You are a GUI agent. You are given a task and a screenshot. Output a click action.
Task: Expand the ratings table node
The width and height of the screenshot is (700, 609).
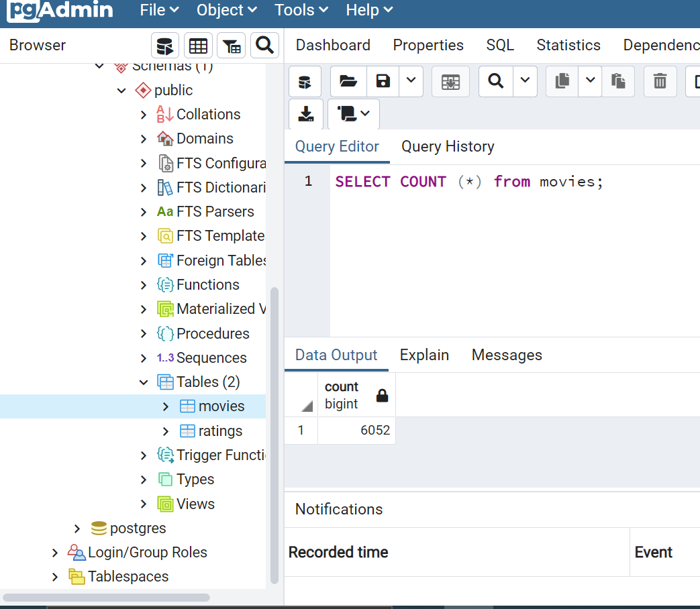pyautogui.click(x=166, y=431)
